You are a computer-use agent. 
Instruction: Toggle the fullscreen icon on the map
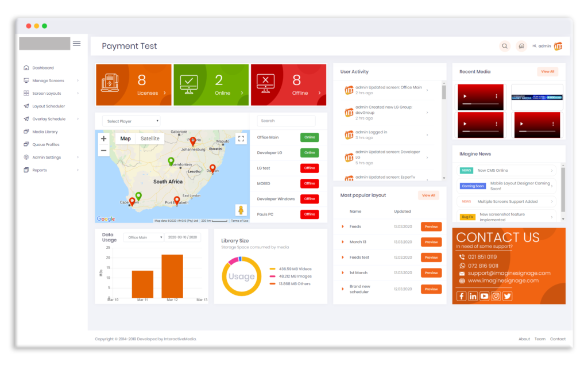[241, 138]
